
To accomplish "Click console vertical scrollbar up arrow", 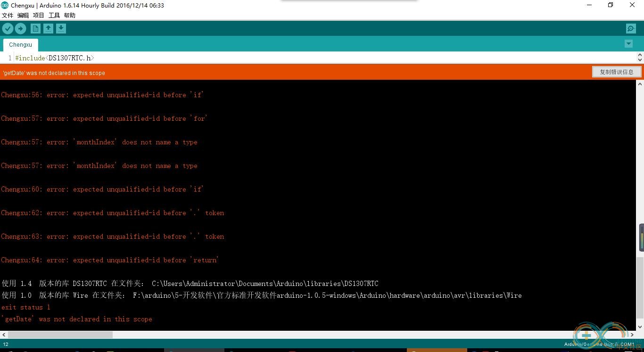I will (x=640, y=84).
